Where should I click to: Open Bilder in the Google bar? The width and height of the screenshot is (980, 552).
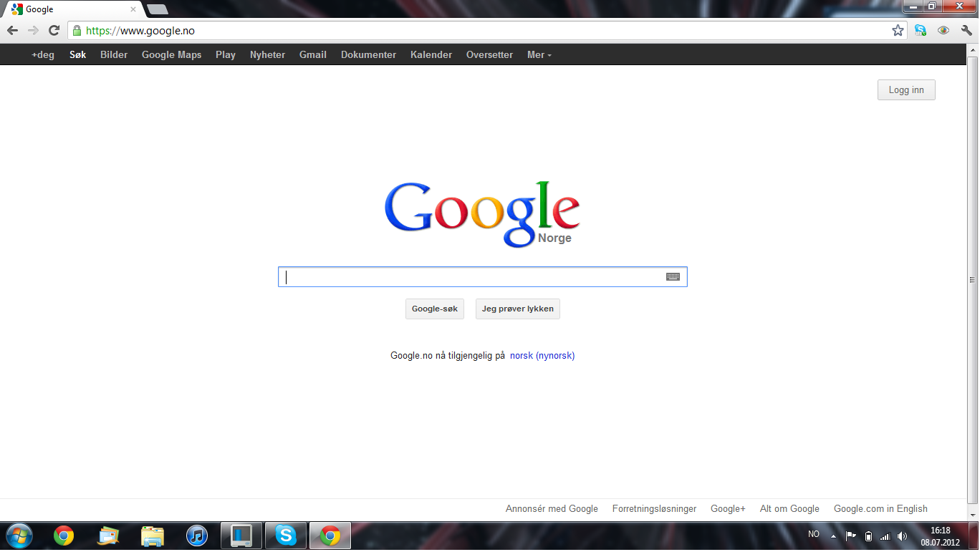pyautogui.click(x=114, y=54)
